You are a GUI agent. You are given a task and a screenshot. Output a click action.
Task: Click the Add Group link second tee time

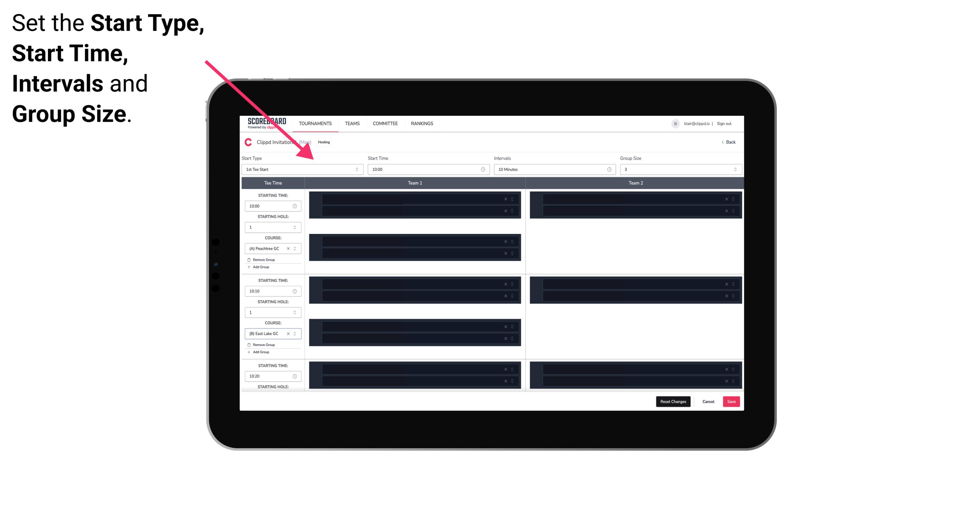pos(261,351)
